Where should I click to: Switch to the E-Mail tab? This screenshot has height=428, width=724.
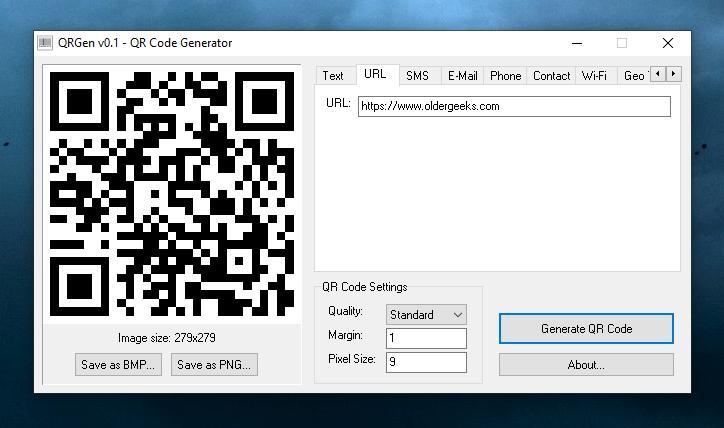coord(462,76)
